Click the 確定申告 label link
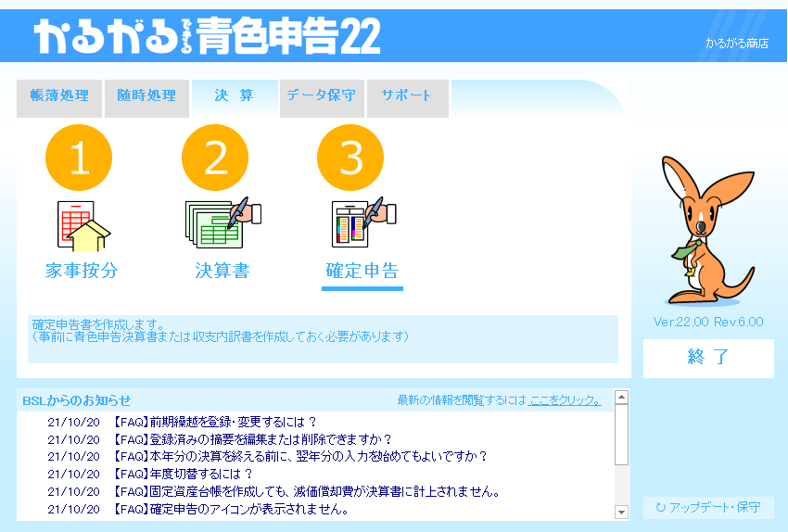788x532 pixels. coord(362,271)
